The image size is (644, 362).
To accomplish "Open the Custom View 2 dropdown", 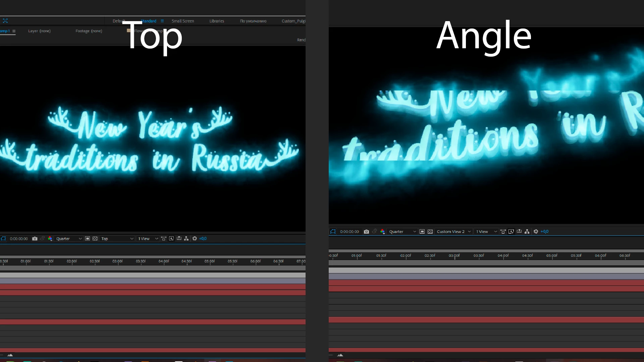I will 453,232.
